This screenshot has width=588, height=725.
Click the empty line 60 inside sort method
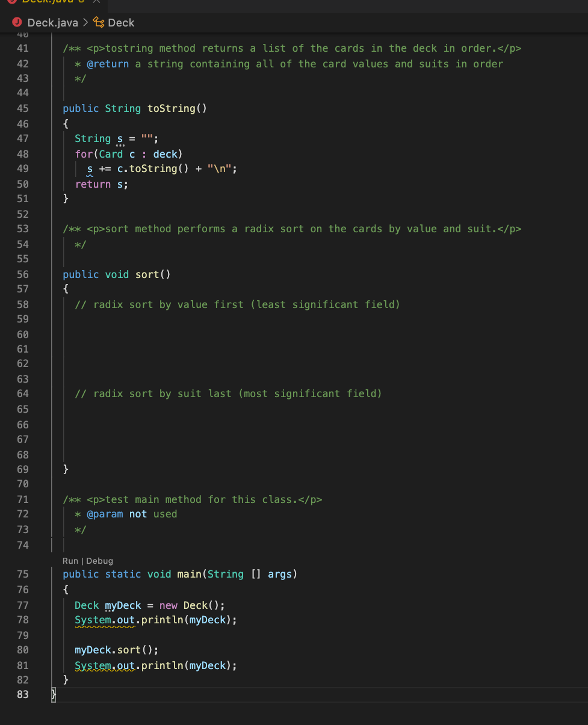319,334
